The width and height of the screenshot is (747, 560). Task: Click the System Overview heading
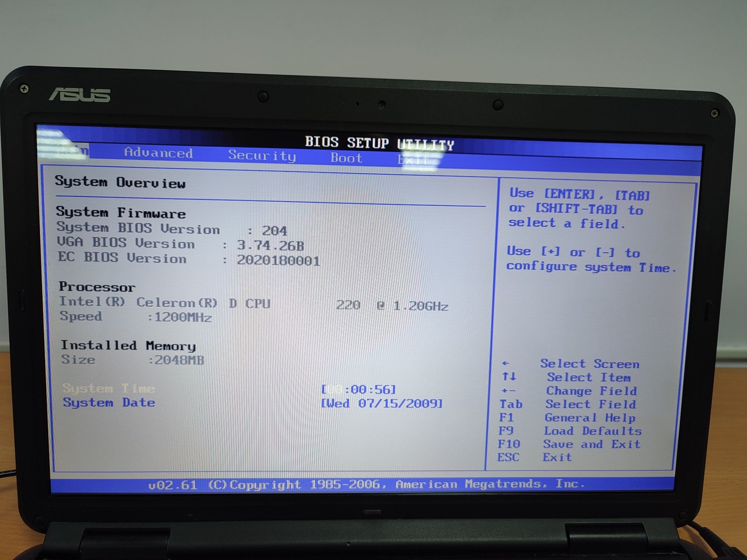120,182
